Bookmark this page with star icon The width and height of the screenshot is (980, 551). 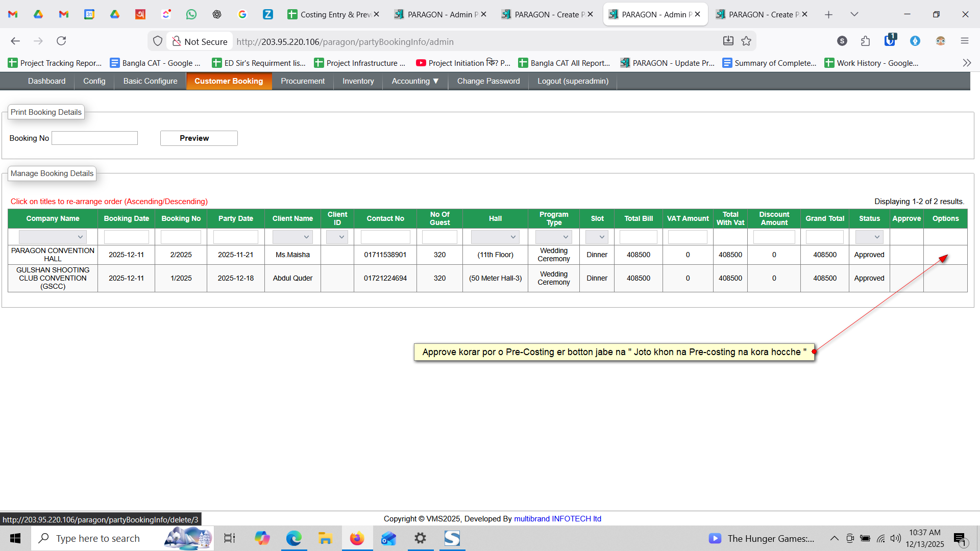click(x=746, y=41)
